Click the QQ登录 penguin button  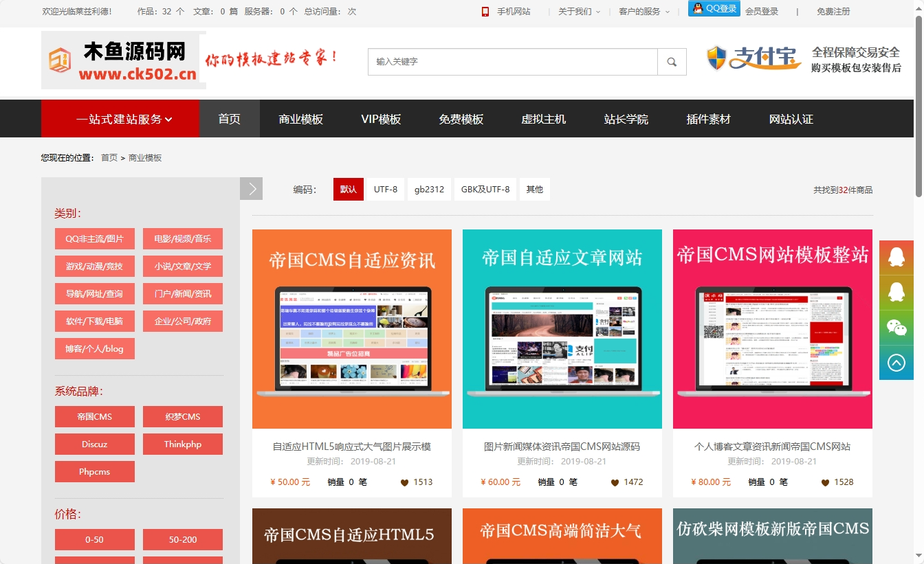pyautogui.click(x=714, y=8)
